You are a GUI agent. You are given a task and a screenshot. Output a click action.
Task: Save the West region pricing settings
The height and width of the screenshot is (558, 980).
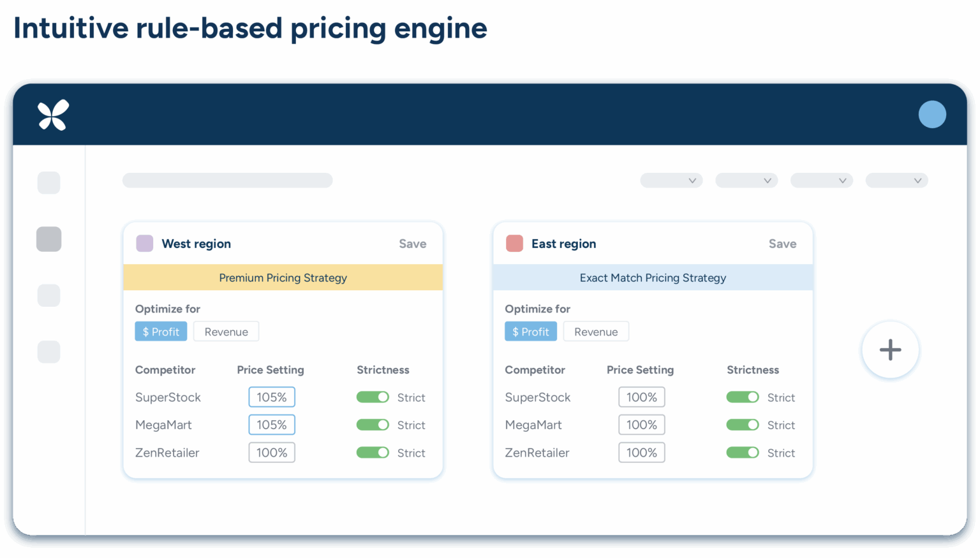pyautogui.click(x=412, y=244)
